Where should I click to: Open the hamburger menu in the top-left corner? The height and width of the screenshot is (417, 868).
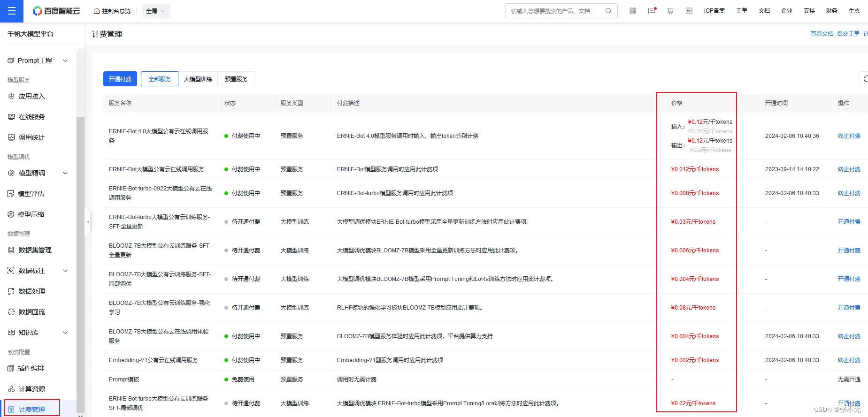pos(12,11)
